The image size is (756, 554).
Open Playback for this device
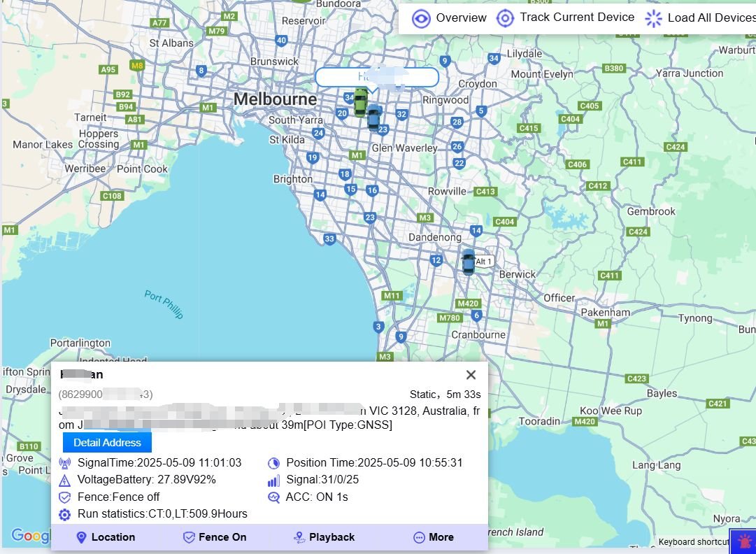pyautogui.click(x=324, y=537)
